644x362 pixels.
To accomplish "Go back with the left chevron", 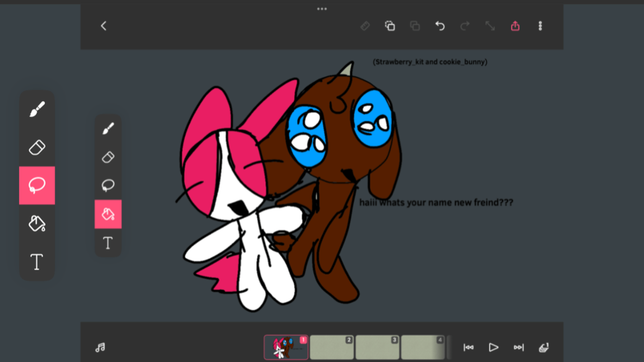I will [103, 26].
